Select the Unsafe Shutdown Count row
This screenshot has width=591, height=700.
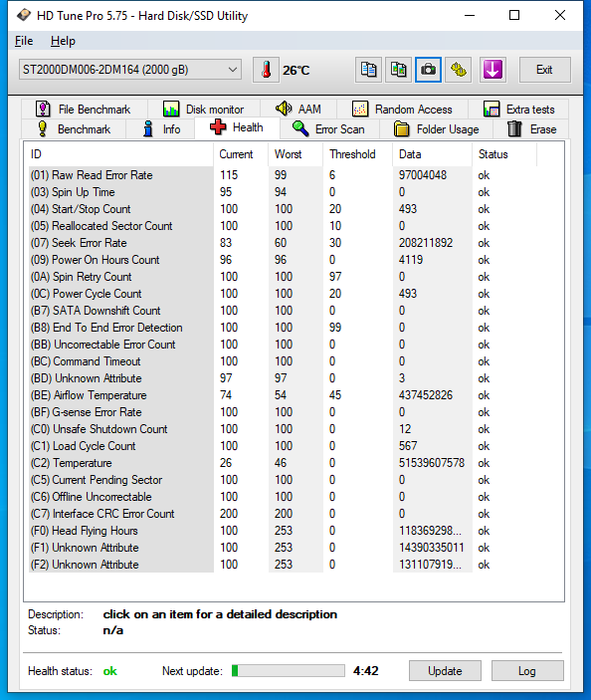pos(283,429)
